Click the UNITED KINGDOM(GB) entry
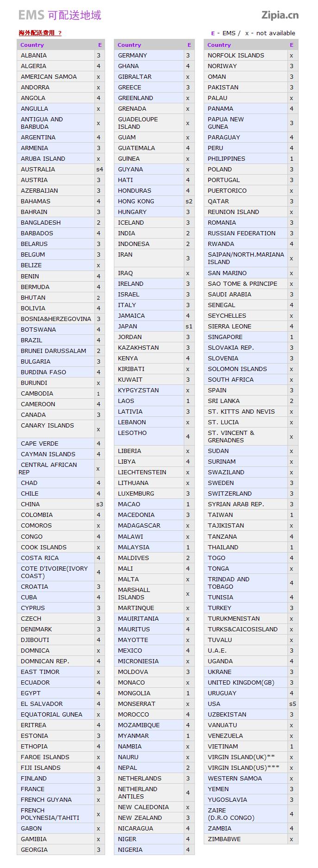 [241, 683]
